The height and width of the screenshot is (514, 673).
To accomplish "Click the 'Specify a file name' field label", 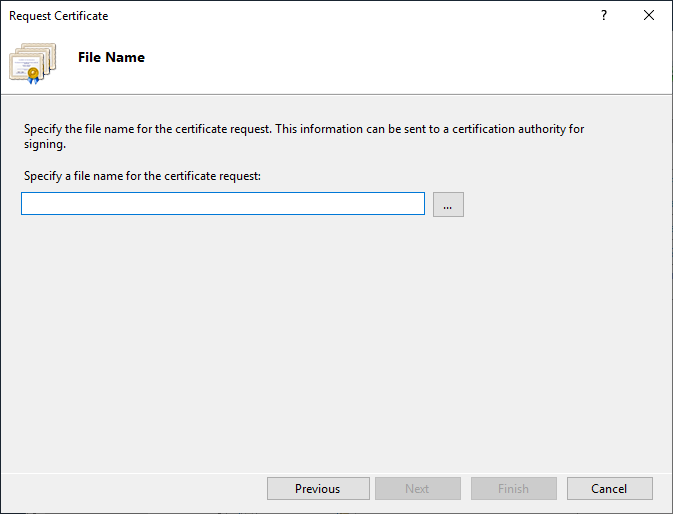I will click(141, 176).
